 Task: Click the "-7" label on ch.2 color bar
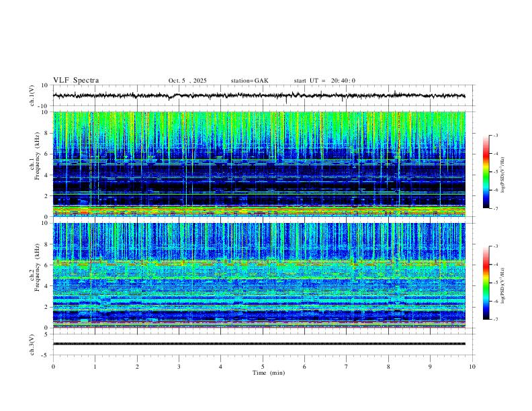pos(495,319)
